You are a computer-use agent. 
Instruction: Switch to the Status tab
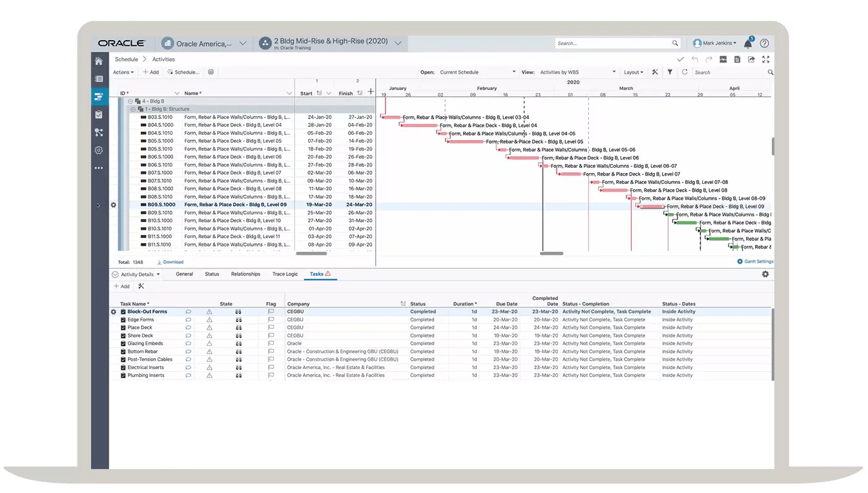[x=212, y=274]
